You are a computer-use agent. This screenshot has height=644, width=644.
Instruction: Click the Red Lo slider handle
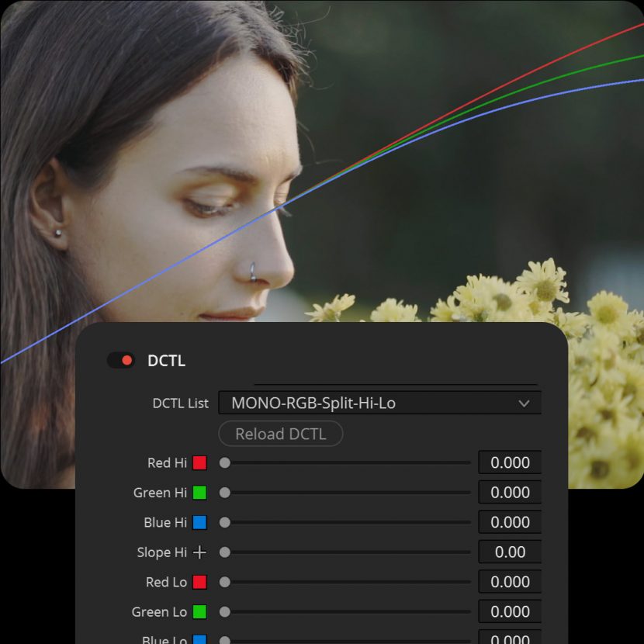[225, 582]
